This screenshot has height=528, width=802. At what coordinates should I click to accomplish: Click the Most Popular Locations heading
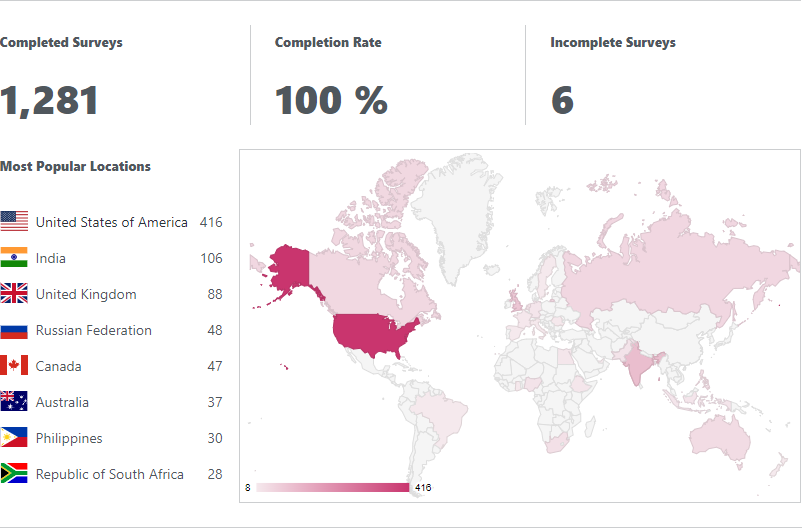76,166
